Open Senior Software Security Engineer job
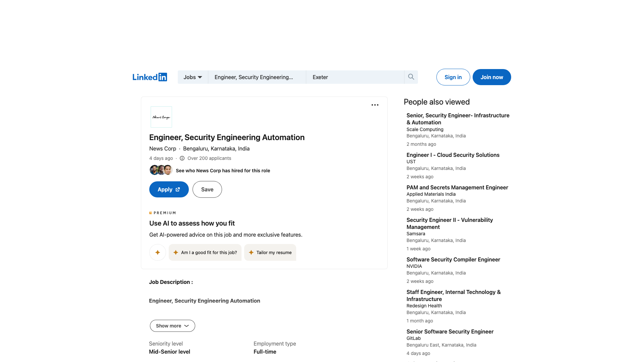The image size is (644, 362). [450, 331]
